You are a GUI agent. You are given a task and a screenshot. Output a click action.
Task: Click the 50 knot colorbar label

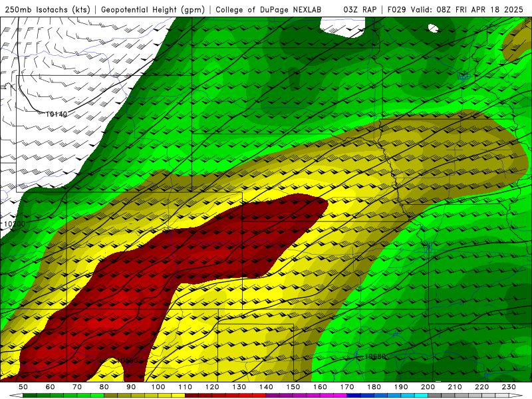[x=23, y=387]
